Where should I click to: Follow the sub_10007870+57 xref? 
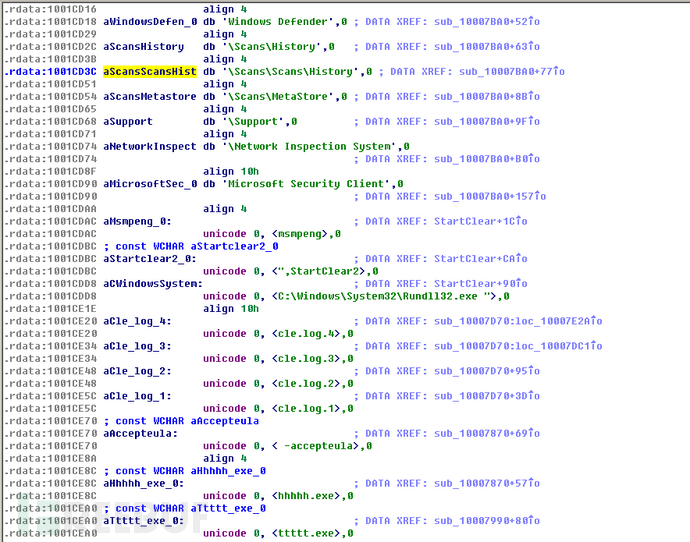tap(487, 483)
